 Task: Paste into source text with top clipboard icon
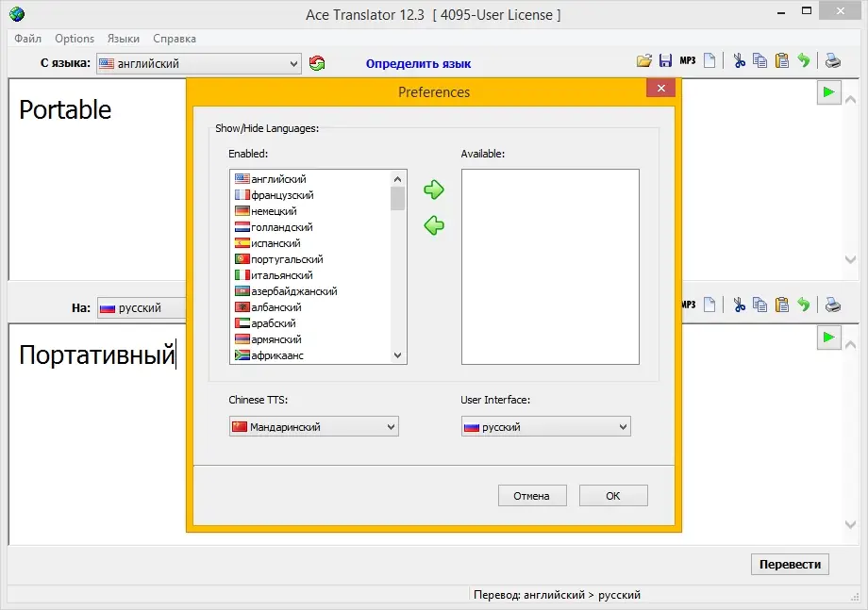click(x=781, y=61)
